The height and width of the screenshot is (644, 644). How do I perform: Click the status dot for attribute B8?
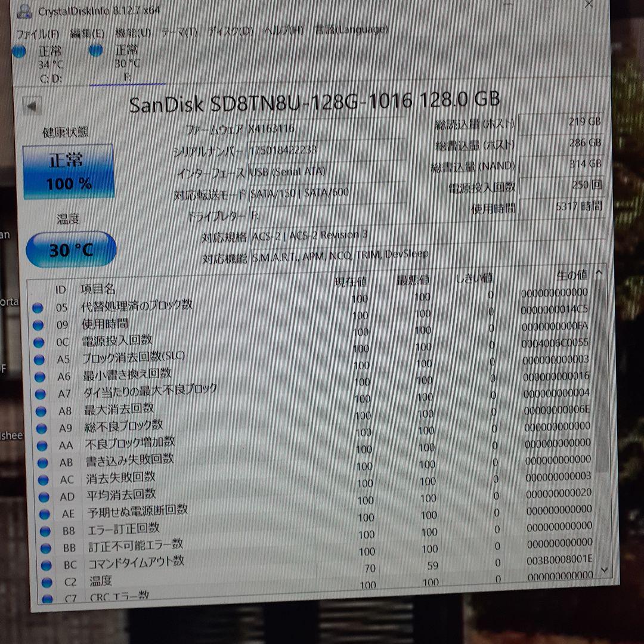pyautogui.click(x=45, y=532)
